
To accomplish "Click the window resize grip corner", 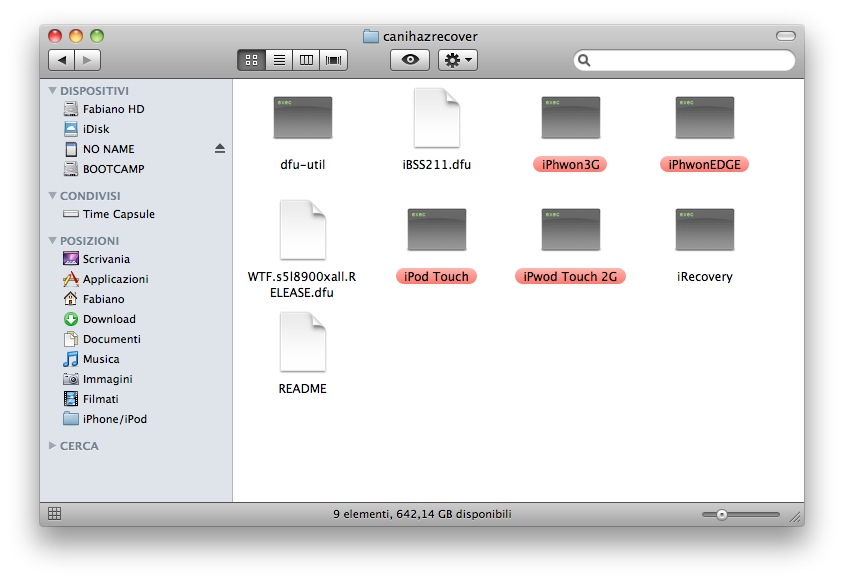I will tap(795, 517).
